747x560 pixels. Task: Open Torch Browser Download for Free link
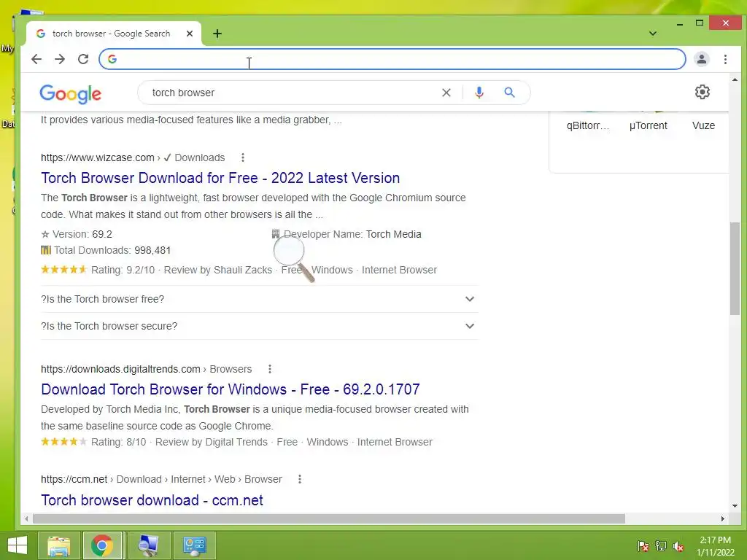(220, 178)
